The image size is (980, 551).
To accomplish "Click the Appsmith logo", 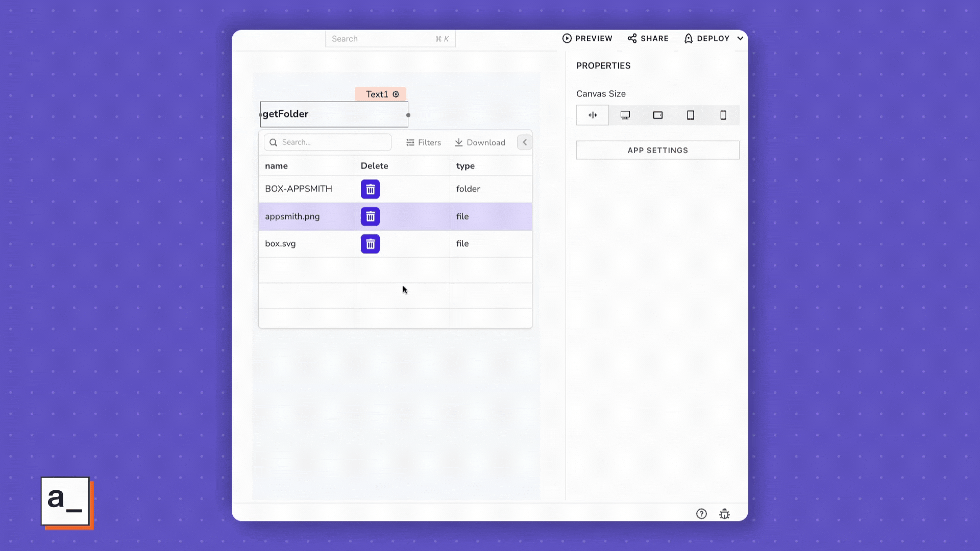I will pyautogui.click(x=66, y=502).
